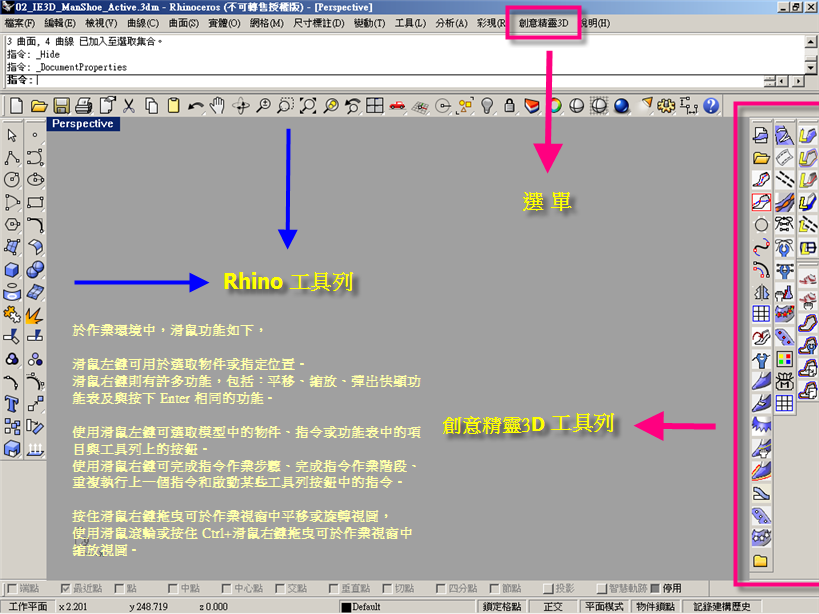Click the yellow folder icon in the IE3D toolbar
The image size is (819, 614).
click(760, 561)
